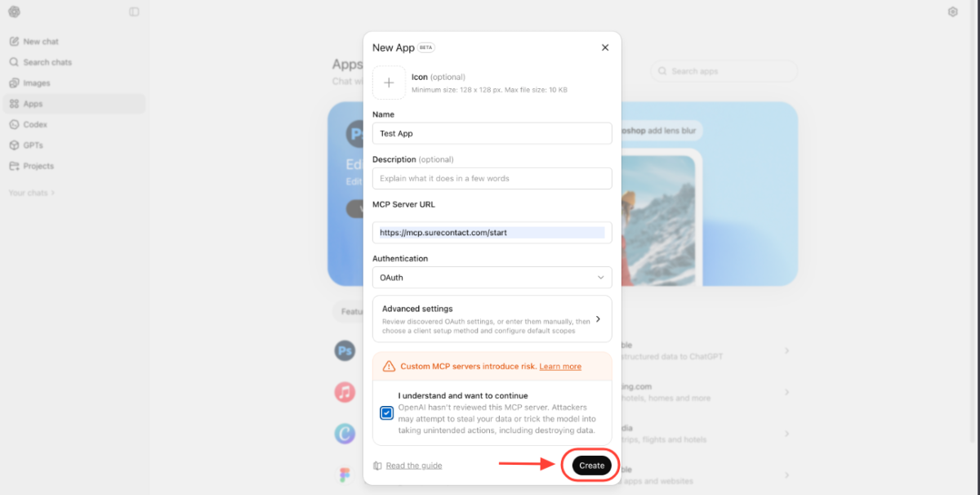Viewport: 980px width, 495px height.
Task: Click the Figma app icon
Action: [x=345, y=475]
